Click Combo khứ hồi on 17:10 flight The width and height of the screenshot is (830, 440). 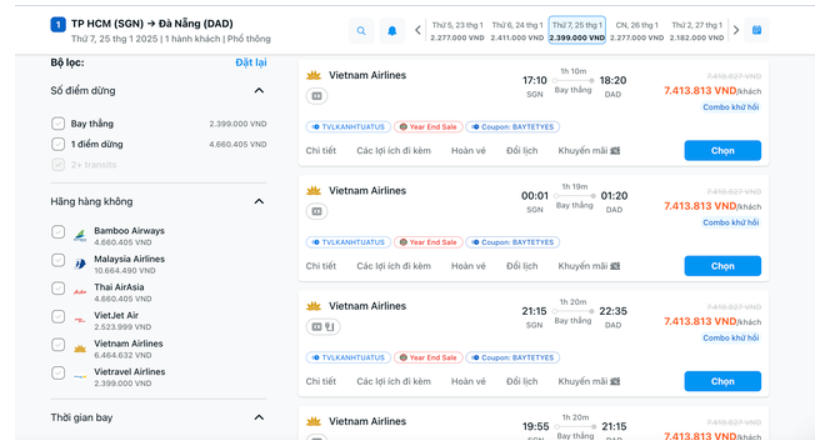pyautogui.click(x=730, y=107)
